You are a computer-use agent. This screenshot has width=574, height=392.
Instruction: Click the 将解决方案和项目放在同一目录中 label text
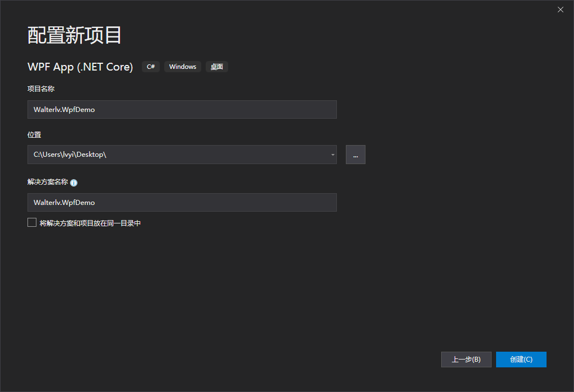click(x=90, y=223)
